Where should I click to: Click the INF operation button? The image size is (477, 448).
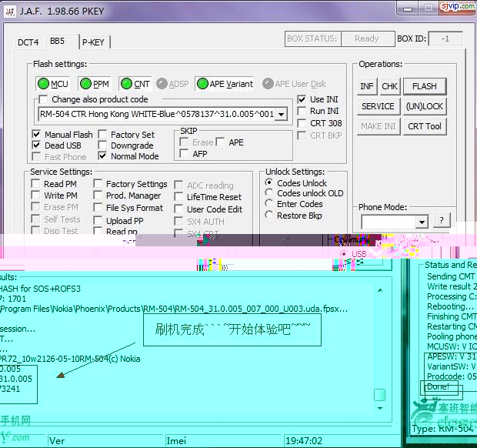tap(367, 86)
